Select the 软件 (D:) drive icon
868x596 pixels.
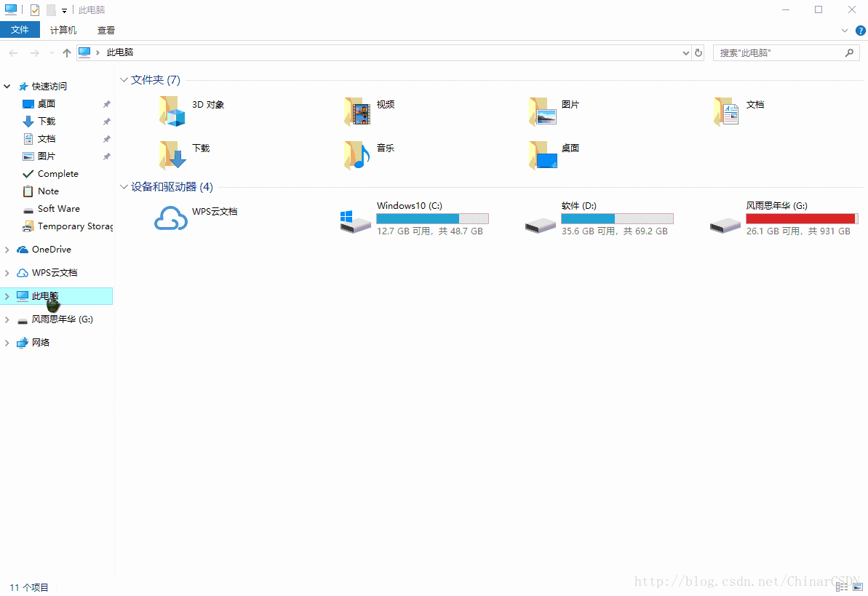tap(541, 225)
